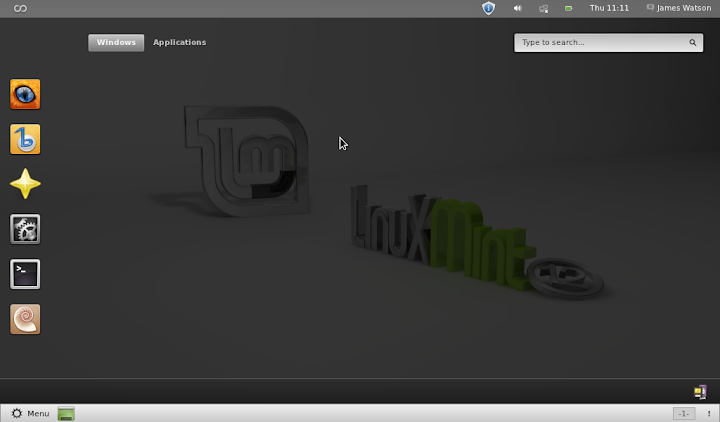This screenshot has width=720, height=422.
Task: Open the Banshee media player from the dock
Action: pos(25,139)
